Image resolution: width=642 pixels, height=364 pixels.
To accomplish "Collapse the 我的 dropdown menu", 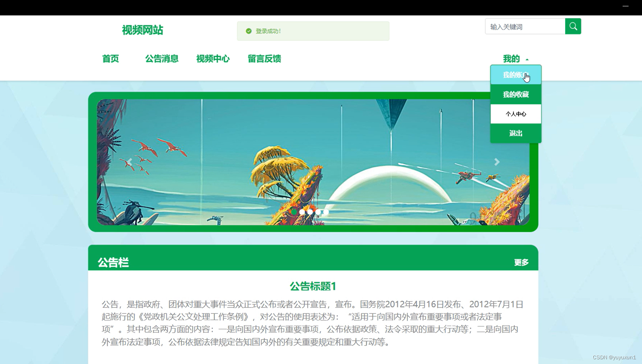I will [516, 59].
